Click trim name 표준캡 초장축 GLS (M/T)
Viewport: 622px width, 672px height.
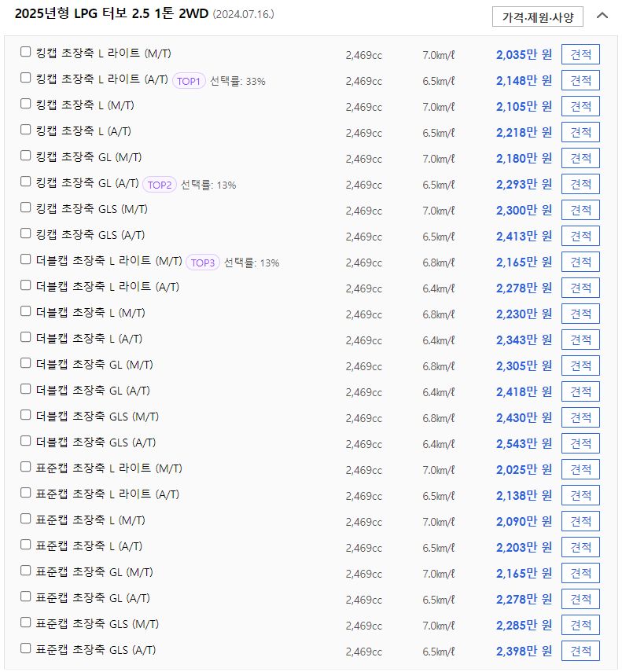98,624
